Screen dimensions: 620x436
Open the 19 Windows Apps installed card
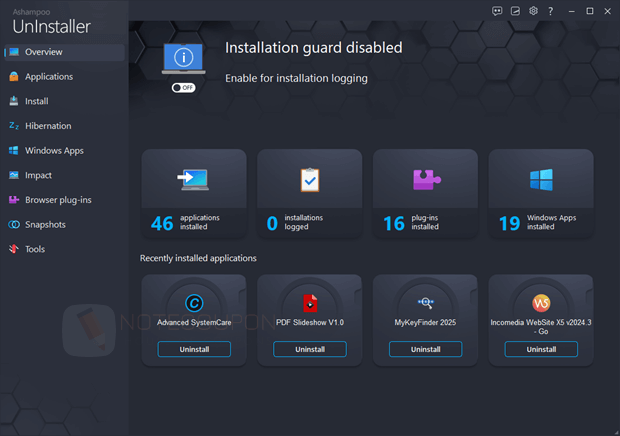pos(541,193)
